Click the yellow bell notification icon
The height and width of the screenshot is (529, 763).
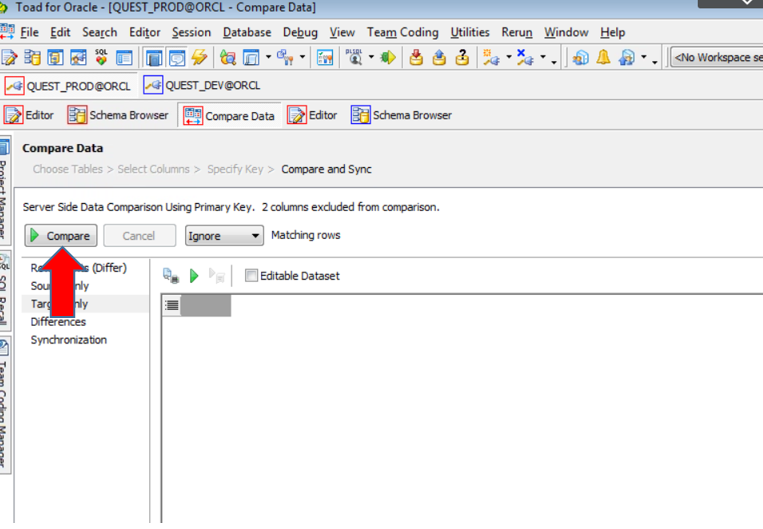click(603, 57)
